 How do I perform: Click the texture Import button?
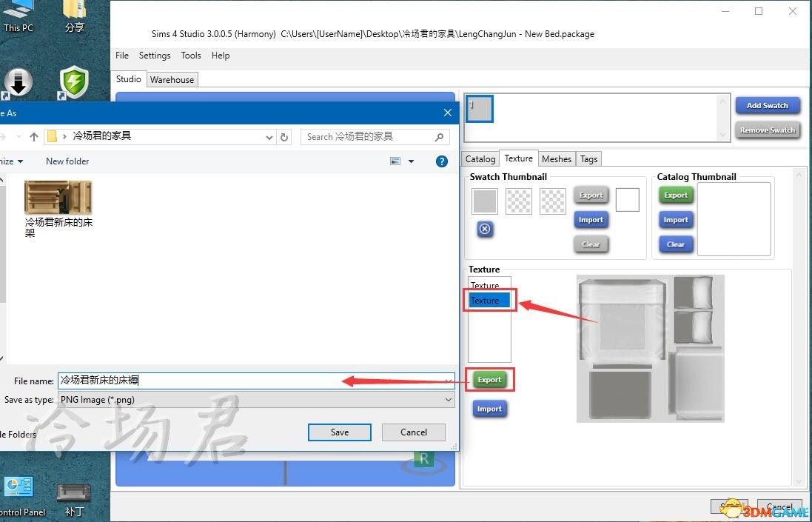tap(489, 409)
